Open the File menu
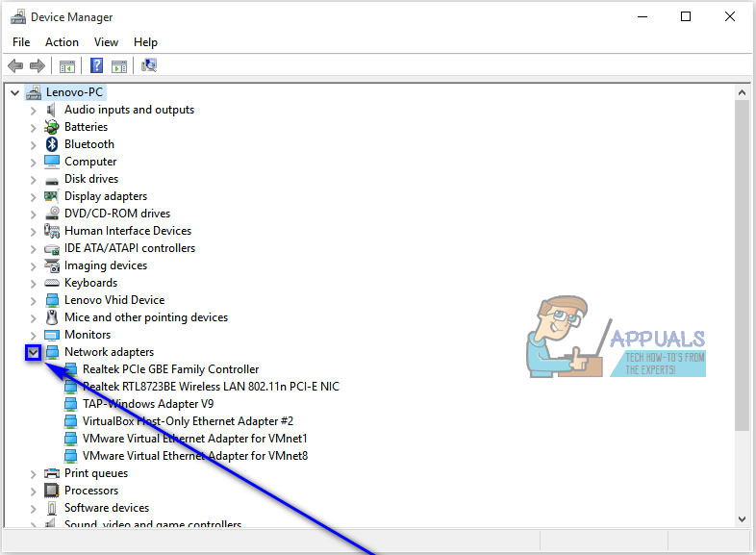Screen dimensions: 756x555 click(x=21, y=42)
